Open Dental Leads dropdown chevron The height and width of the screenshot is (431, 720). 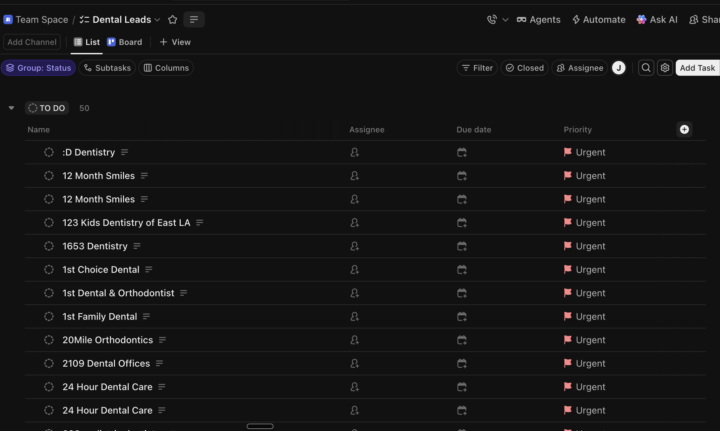pos(158,20)
